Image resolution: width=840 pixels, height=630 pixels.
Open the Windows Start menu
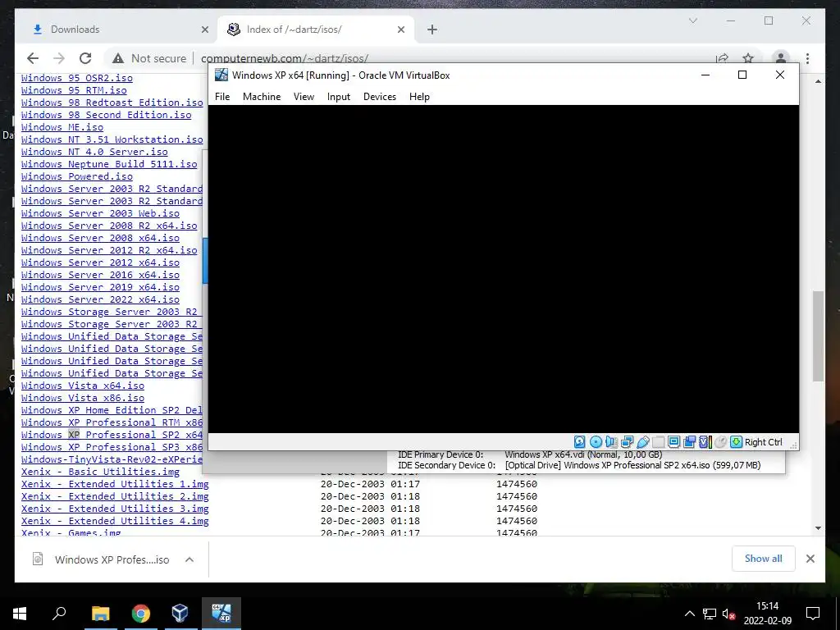pyautogui.click(x=20, y=614)
